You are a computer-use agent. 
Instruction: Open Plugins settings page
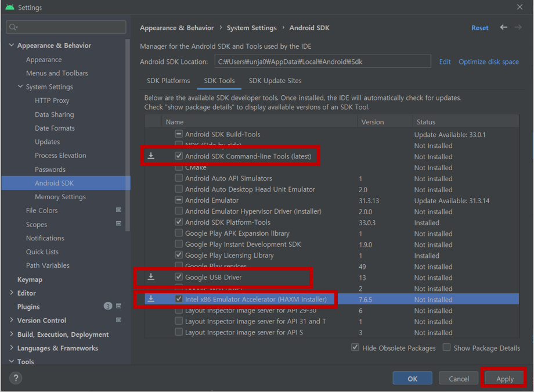[x=28, y=307]
